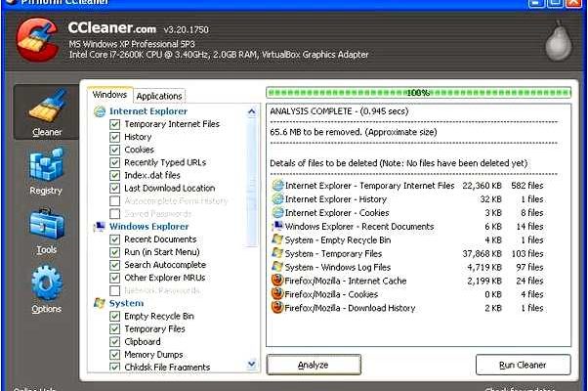Image resolution: width=588 pixels, height=391 pixels.
Task: Enable Autocomplete Form History checkbox
Action: point(114,201)
